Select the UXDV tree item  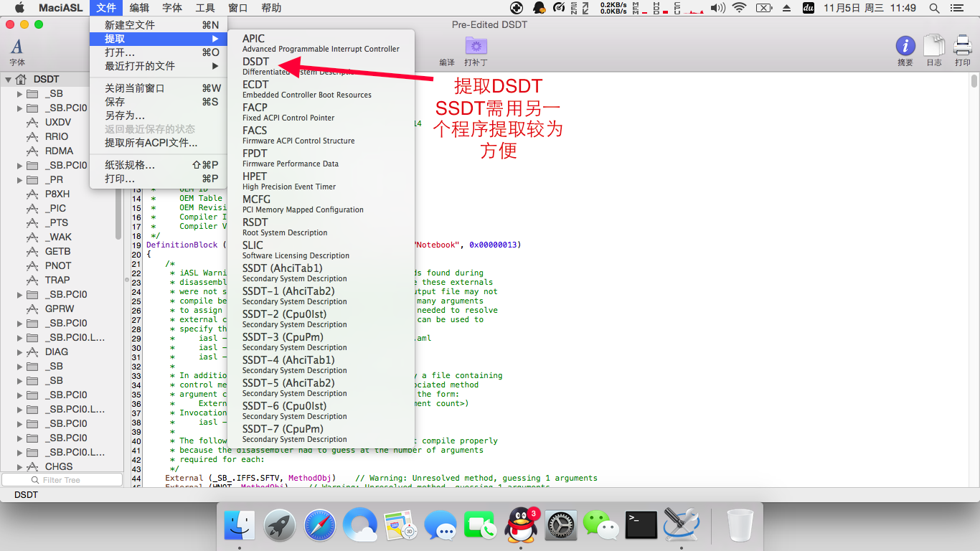pyautogui.click(x=58, y=122)
